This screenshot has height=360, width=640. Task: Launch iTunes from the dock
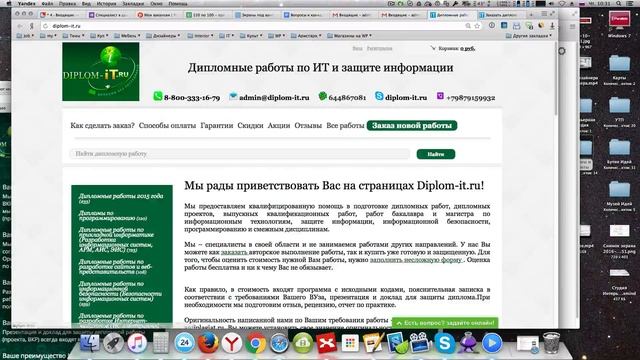tap(137, 343)
